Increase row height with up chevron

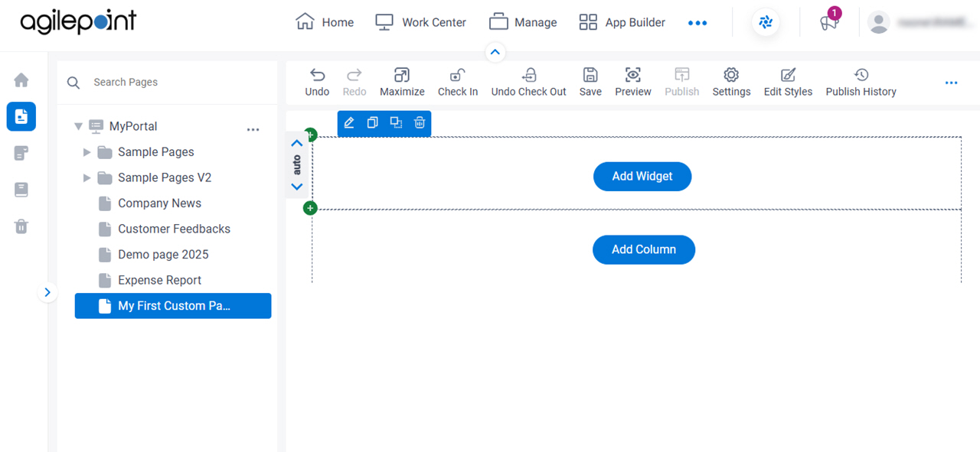coord(297,143)
